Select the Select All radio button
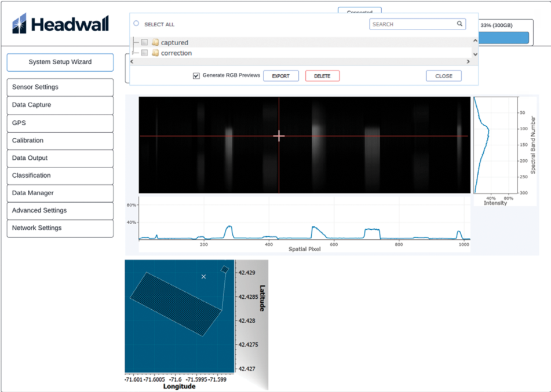The image size is (551, 392). click(x=136, y=24)
